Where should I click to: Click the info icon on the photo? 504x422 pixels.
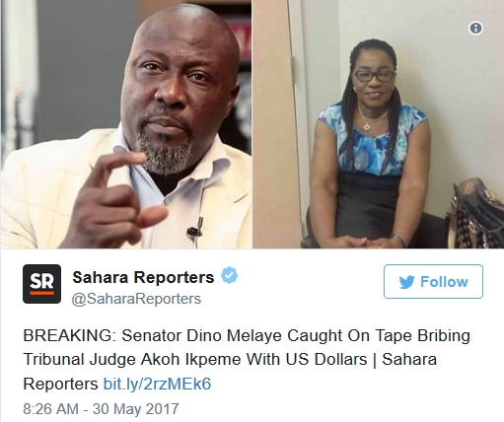475,28
